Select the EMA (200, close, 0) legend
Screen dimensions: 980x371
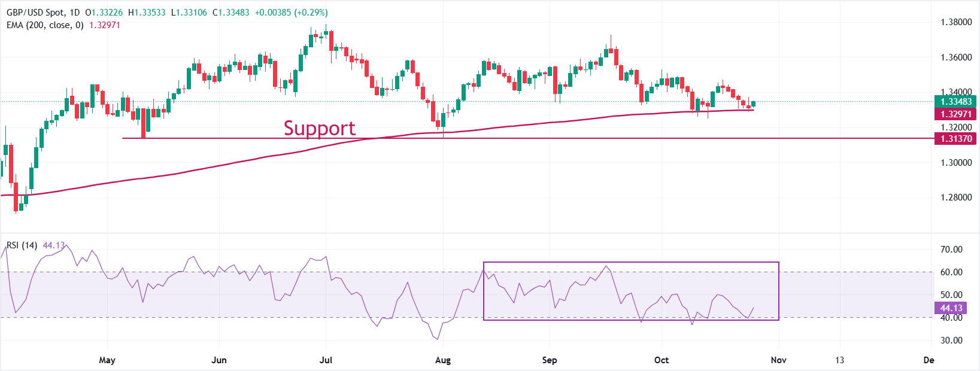click(45, 25)
